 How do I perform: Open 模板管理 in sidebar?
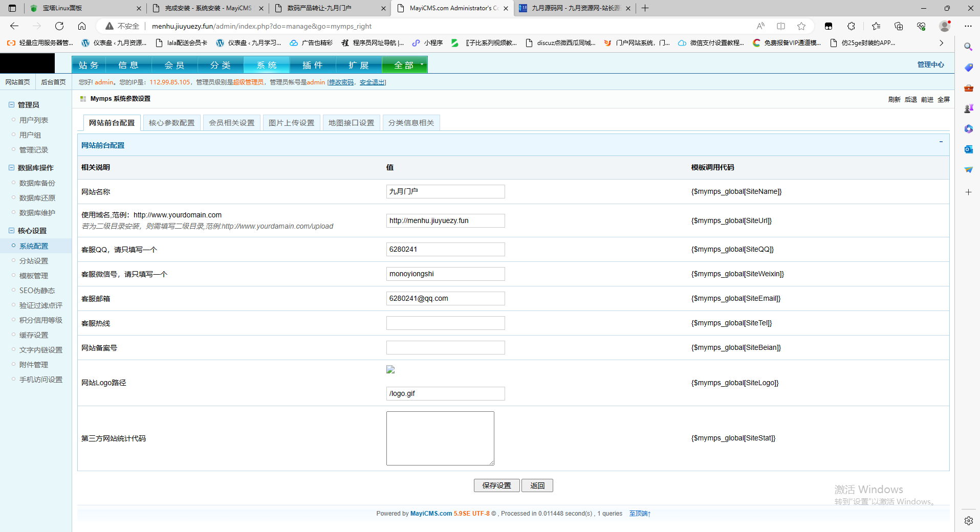pyautogui.click(x=34, y=276)
